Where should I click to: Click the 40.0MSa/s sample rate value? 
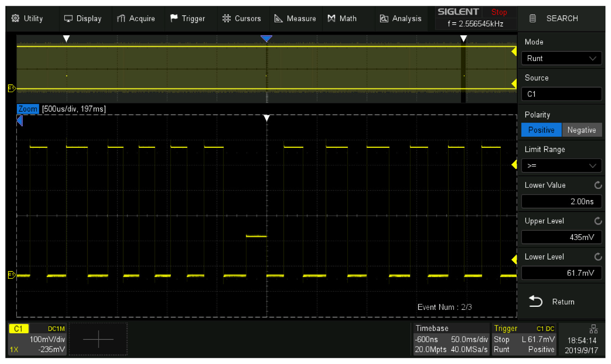tap(469, 349)
